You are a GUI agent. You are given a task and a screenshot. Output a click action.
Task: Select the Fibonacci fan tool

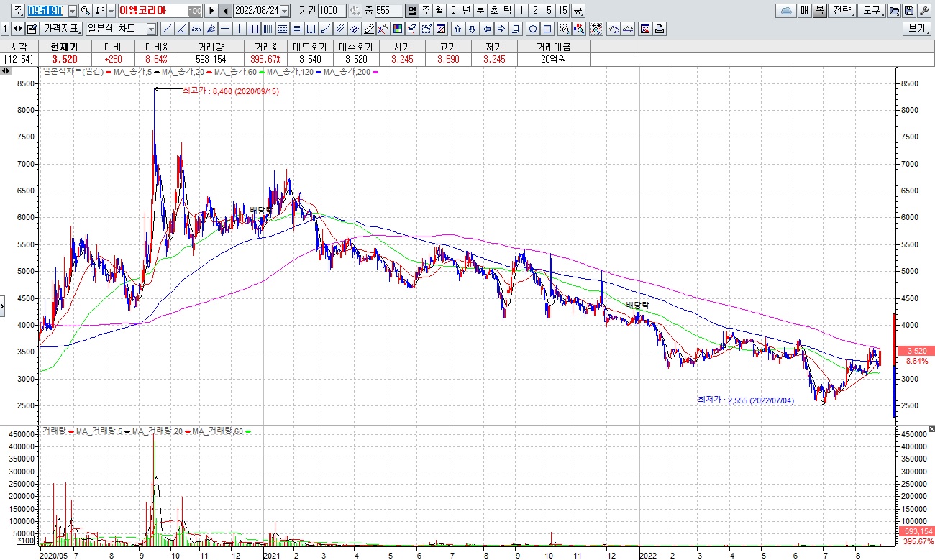pyautogui.click(x=211, y=29)
